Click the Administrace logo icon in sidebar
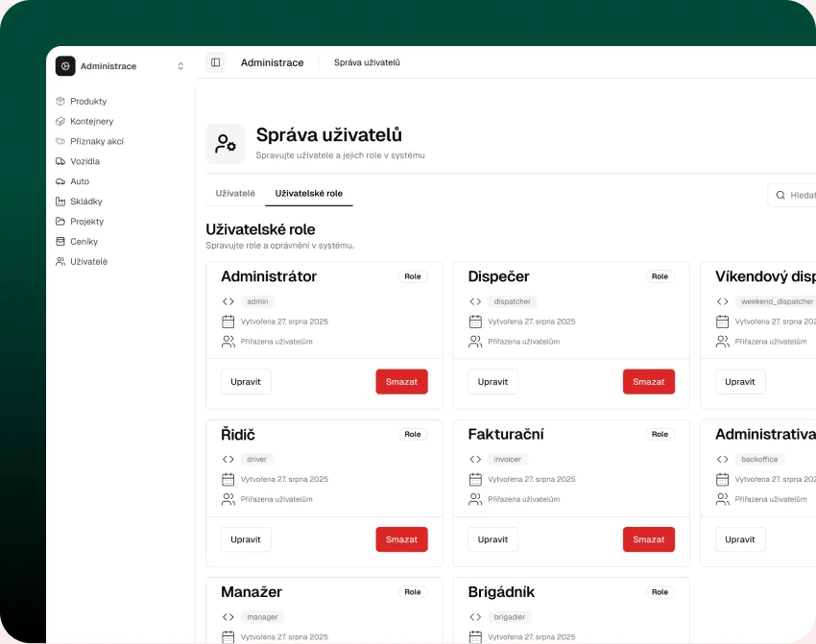816x644 pixels. (x=65, y=66)
